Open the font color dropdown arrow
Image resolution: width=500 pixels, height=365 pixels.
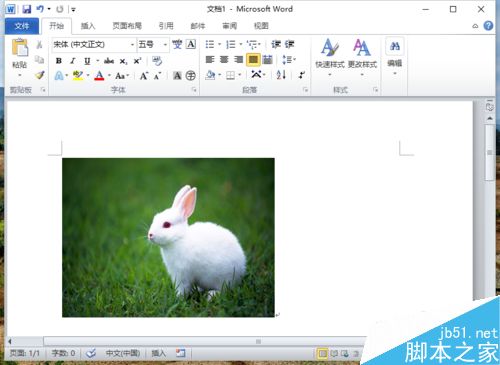click(x=109, y=76)
